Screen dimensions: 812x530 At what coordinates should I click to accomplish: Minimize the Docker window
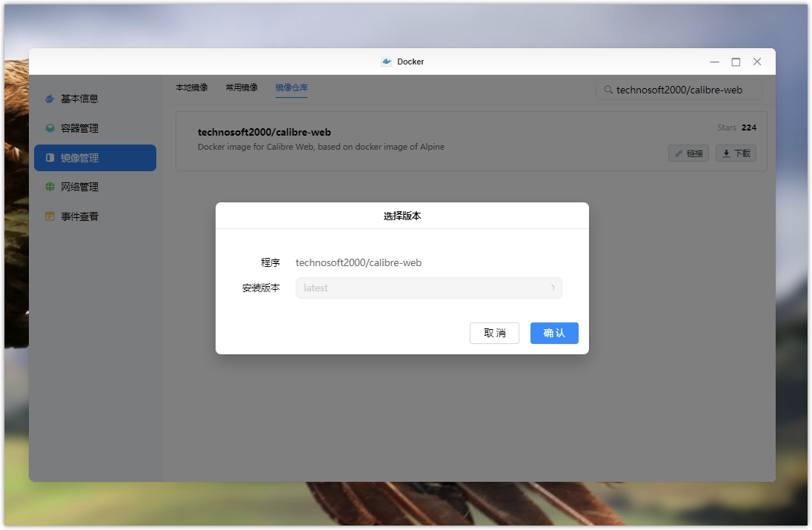coord(715,62)
